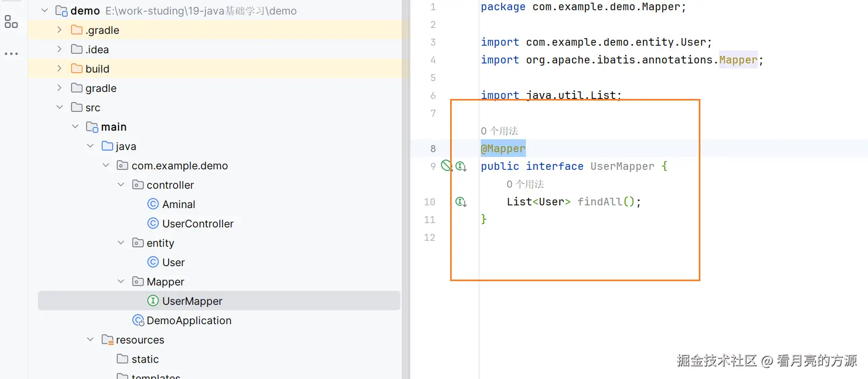Click the User class icon
The image size is (868, 379).
point(153,262)
